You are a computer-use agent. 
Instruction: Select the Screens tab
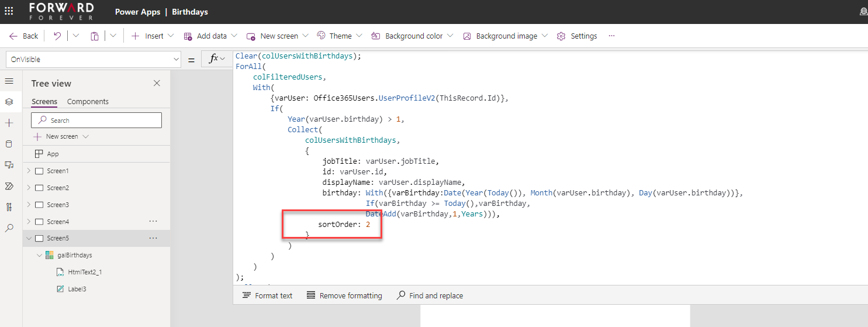pyautogui.click(x=44, y=102)
